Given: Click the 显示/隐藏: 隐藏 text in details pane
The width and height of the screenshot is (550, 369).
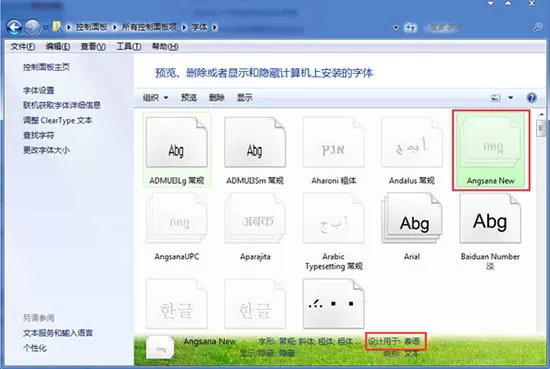Looking at the screenshot, I should click(268, 353).
